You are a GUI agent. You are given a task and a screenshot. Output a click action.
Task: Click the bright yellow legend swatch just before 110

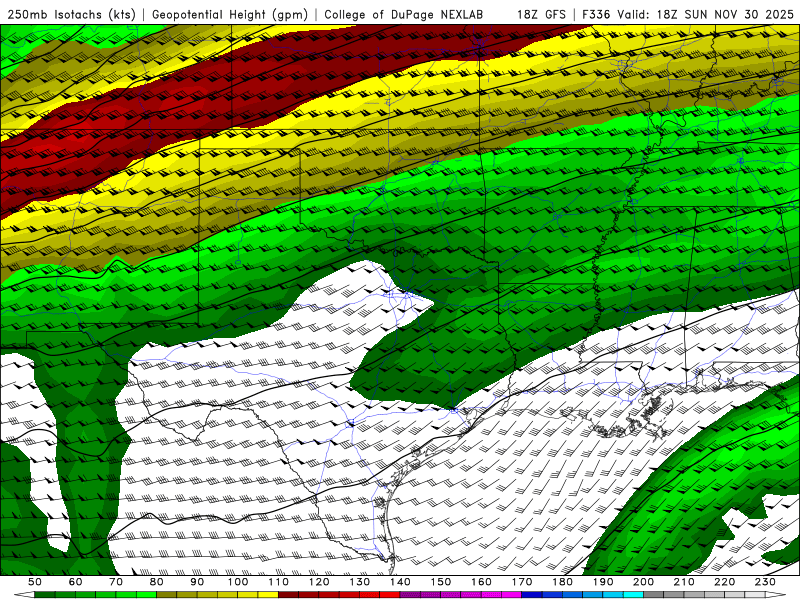(268, 594)
